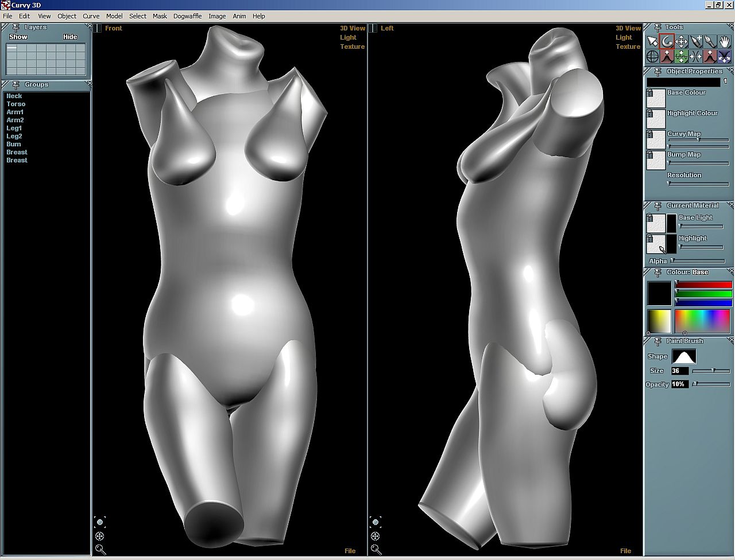The height and width of the screenshot is (560, 735).
Task: Choose the four-arrow move tool
Action: [x=681, y=41]
